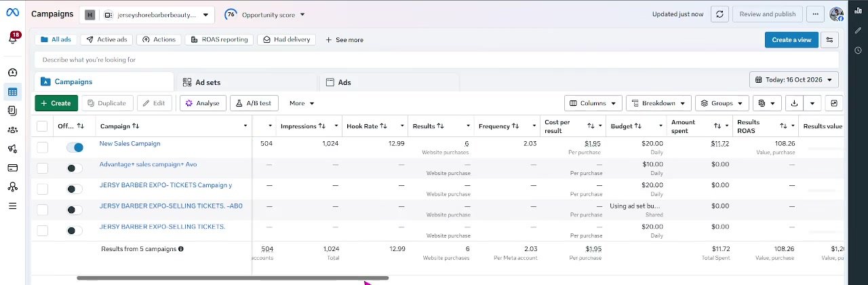
Task: Sort by Frequency column arrows
Action: pyautogui.click(x=515, y=126)
